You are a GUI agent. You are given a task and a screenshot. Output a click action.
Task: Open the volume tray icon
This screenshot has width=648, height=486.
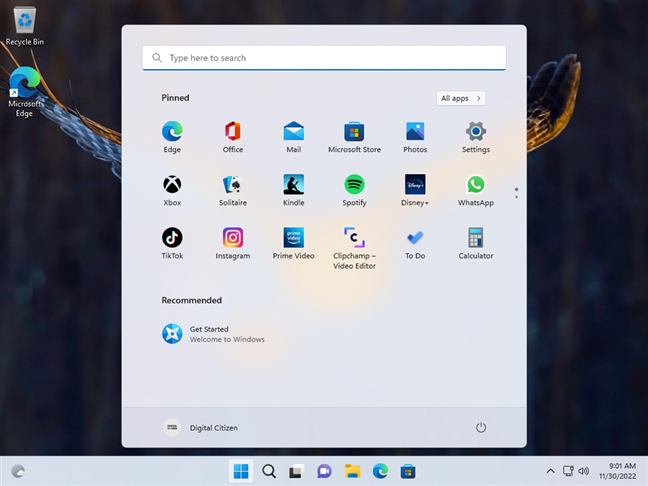tap(584, 471)
